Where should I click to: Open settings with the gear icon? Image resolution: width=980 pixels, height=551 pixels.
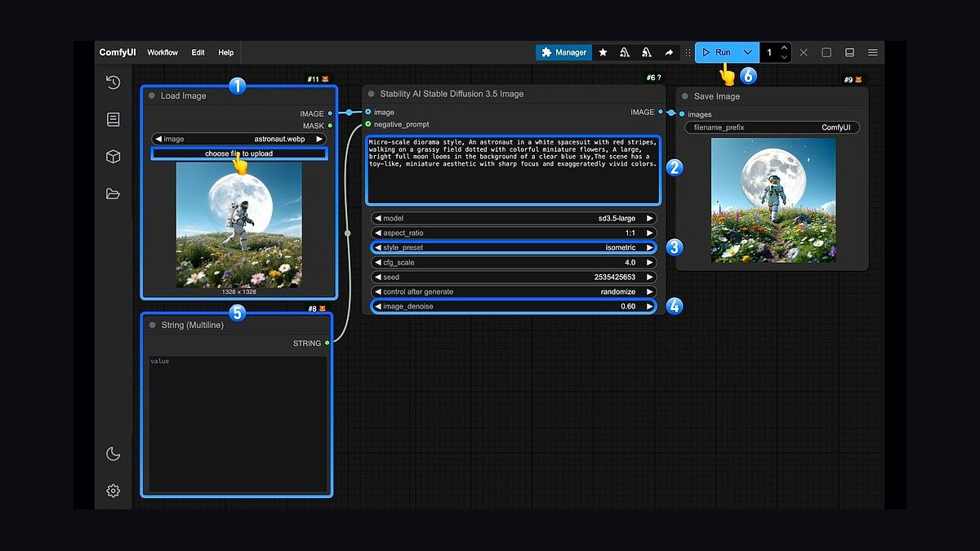[113, 491]
